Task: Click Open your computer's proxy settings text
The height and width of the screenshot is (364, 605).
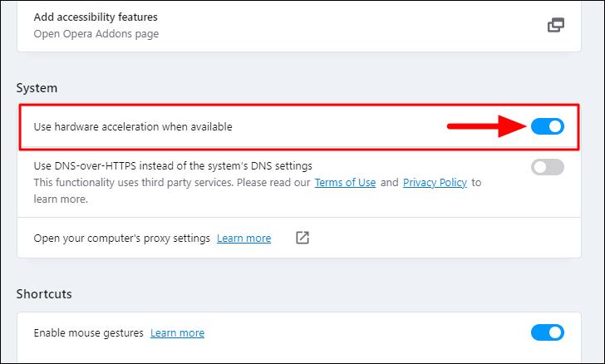Action: click(122, 239)
